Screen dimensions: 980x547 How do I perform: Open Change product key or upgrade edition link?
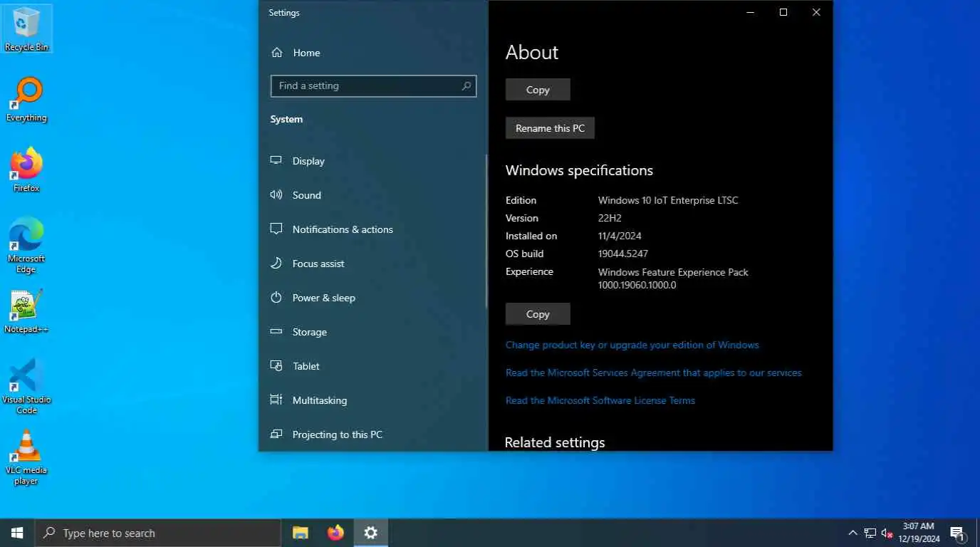(632, 345)
